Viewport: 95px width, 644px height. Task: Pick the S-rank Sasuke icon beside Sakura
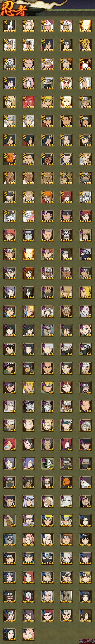(x=9, y=83)
